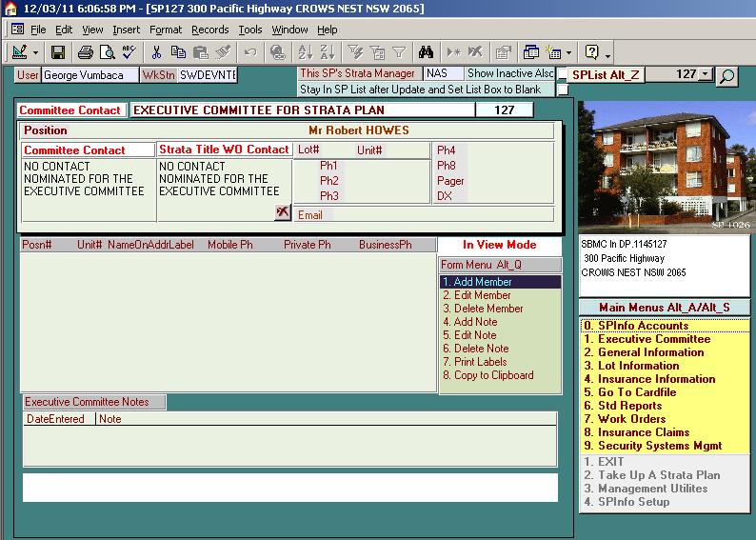Click the Save icon in the toolbar
Image resolution: width=756 pixels, height=540 pixels.
(58, 52)
